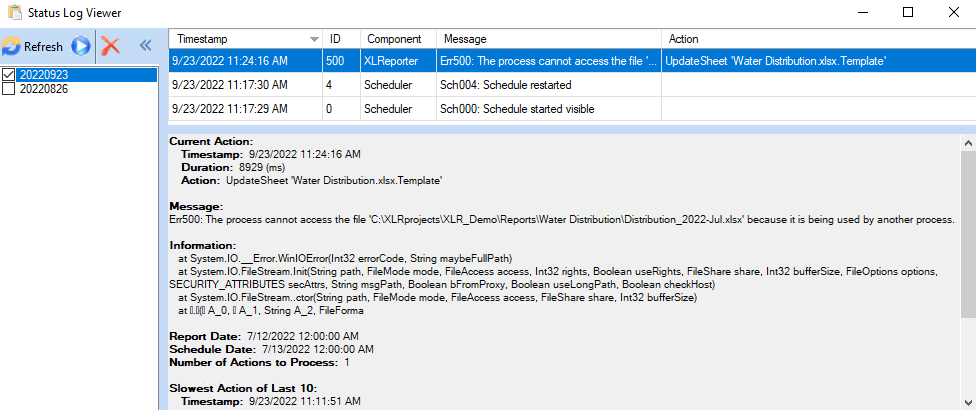Click the Current Action heading
This screenshot has width=976, height=410.
coord(211,141)
